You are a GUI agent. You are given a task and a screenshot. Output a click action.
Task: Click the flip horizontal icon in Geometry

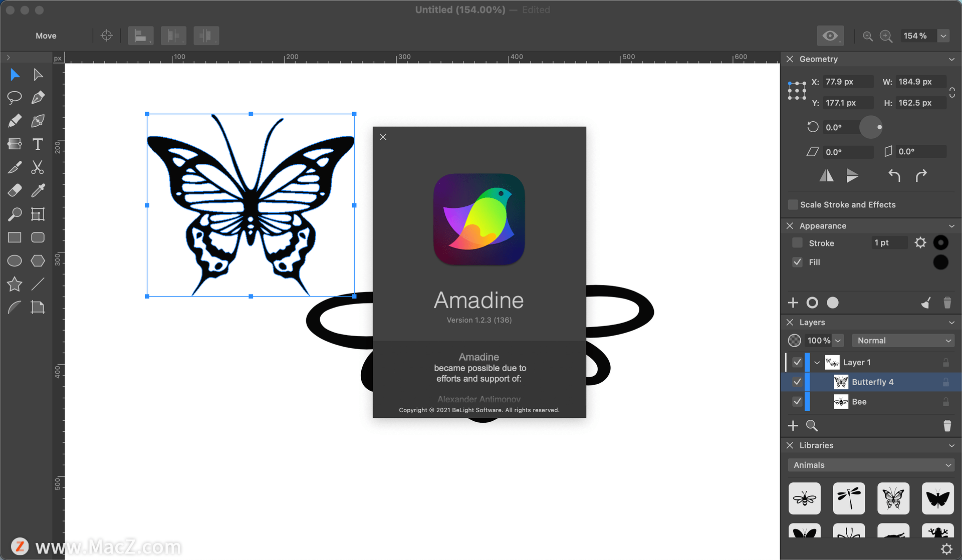(827, 176)
